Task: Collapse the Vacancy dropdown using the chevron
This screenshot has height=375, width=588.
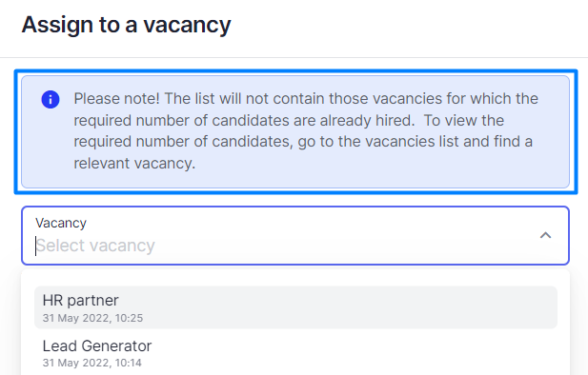Action: point(545,235)
